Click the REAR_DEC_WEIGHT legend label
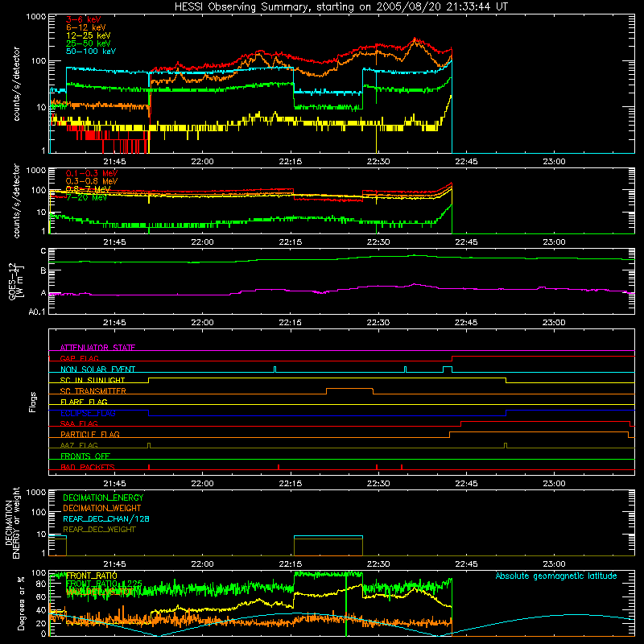Viewport: 644px width, 644px height. coord(99,530)
